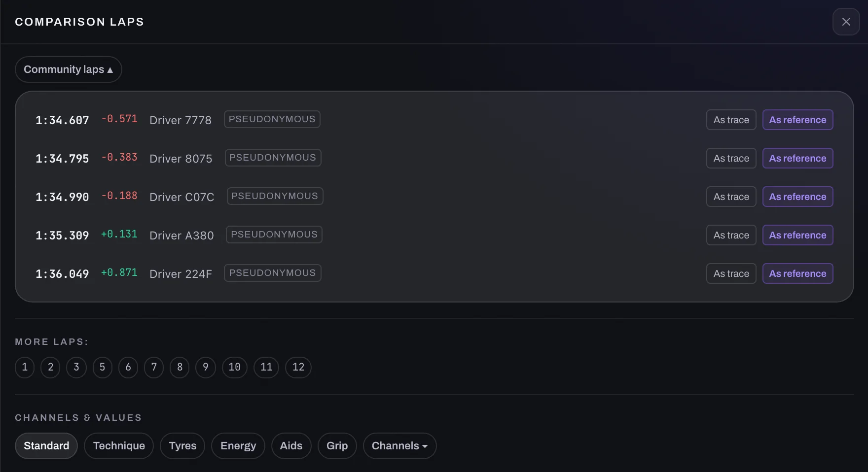The height and width of the screenshot is (472, 868).
Task: Toggle the Grip preset chip
Action: [337, 446]
